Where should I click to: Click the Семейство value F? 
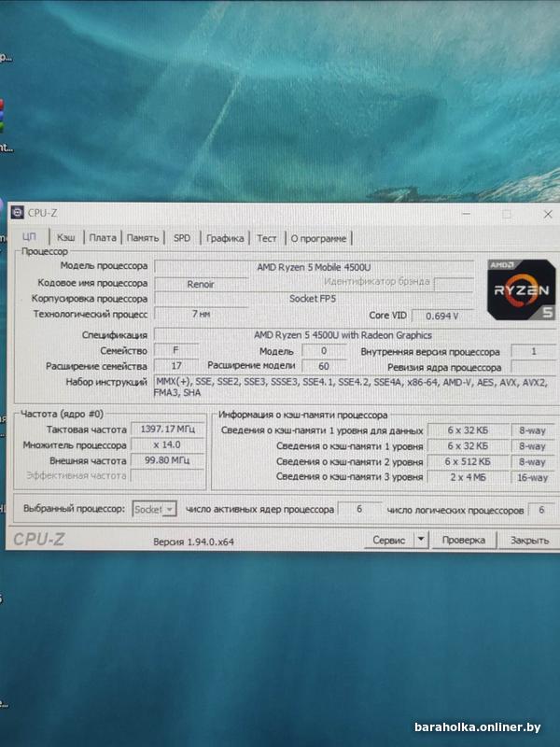click(x=175, y=351)
